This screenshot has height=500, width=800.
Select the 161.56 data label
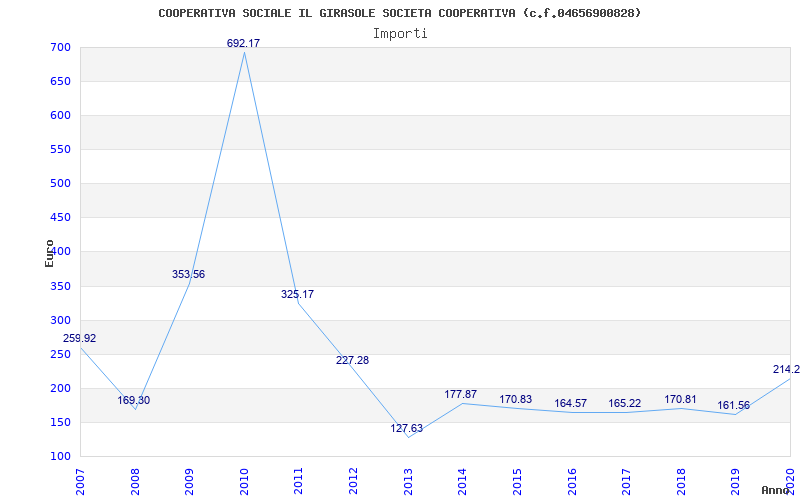pyautogui.click(x=734, y=406)
